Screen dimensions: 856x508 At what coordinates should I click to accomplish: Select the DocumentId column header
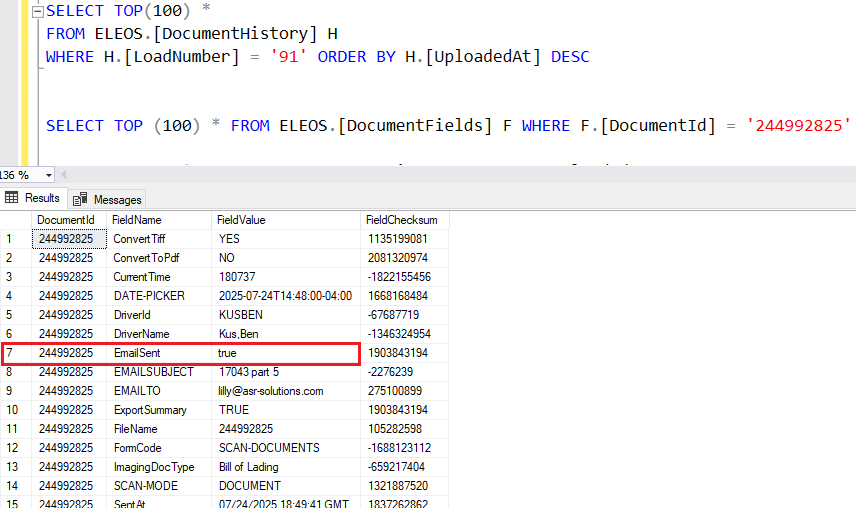point(69,220)
